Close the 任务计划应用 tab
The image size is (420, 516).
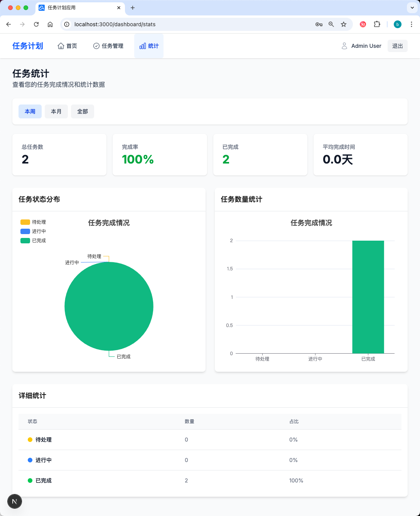(119, 8)
